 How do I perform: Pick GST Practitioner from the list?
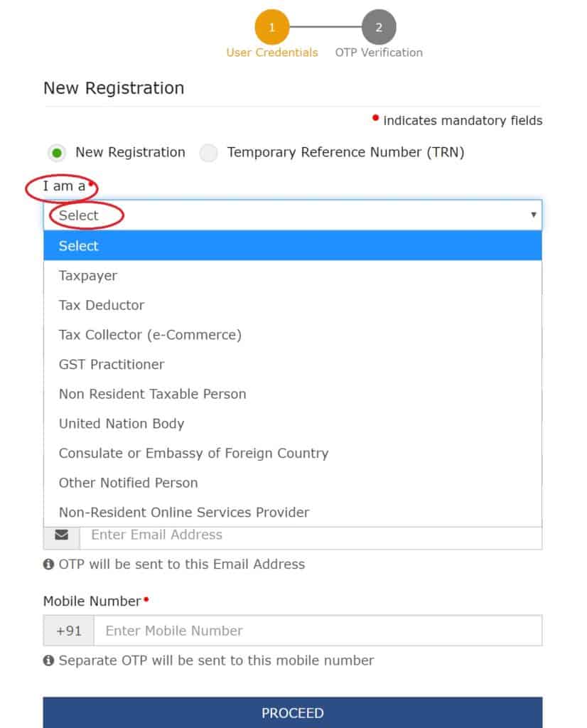click(292, 365)
